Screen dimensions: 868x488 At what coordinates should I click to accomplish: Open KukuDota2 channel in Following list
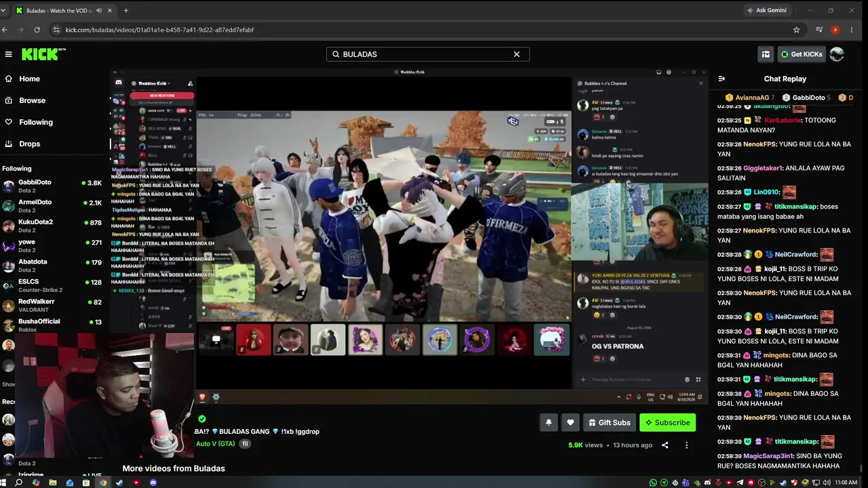point(53,226)
